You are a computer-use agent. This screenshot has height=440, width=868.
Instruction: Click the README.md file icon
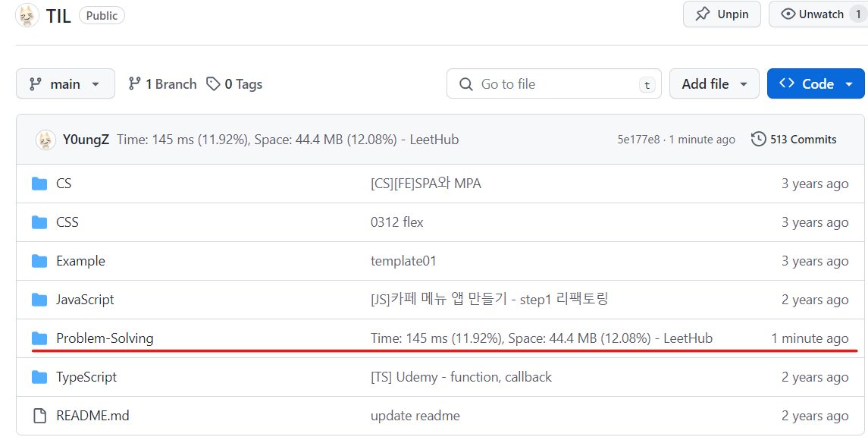(x=39, y=416)
